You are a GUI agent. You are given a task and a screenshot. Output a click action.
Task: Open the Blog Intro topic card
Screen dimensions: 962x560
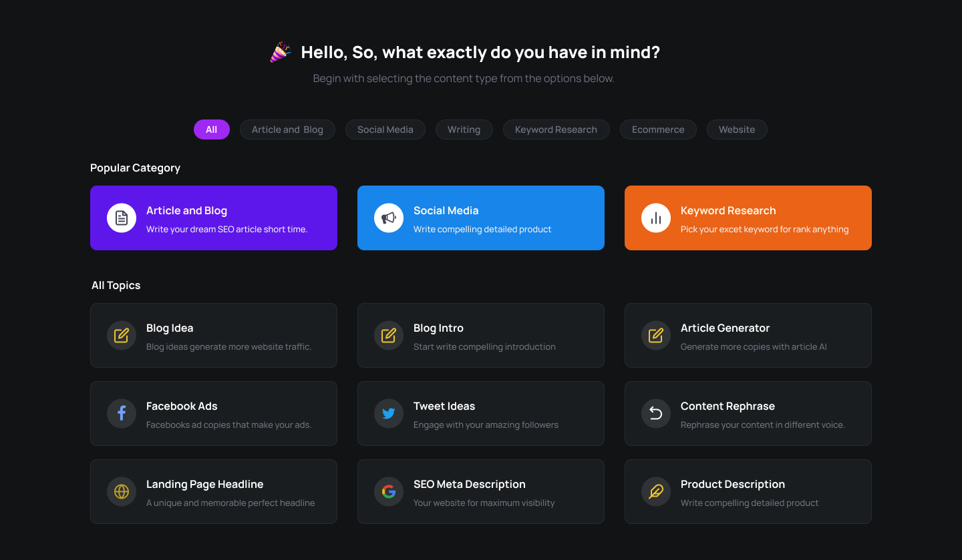pyautogui.click(x=480, y=336)
